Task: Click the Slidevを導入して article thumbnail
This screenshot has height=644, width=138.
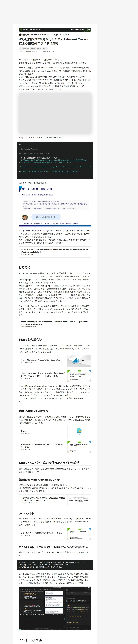Action: pyautogui.click(x=79, y=447)
